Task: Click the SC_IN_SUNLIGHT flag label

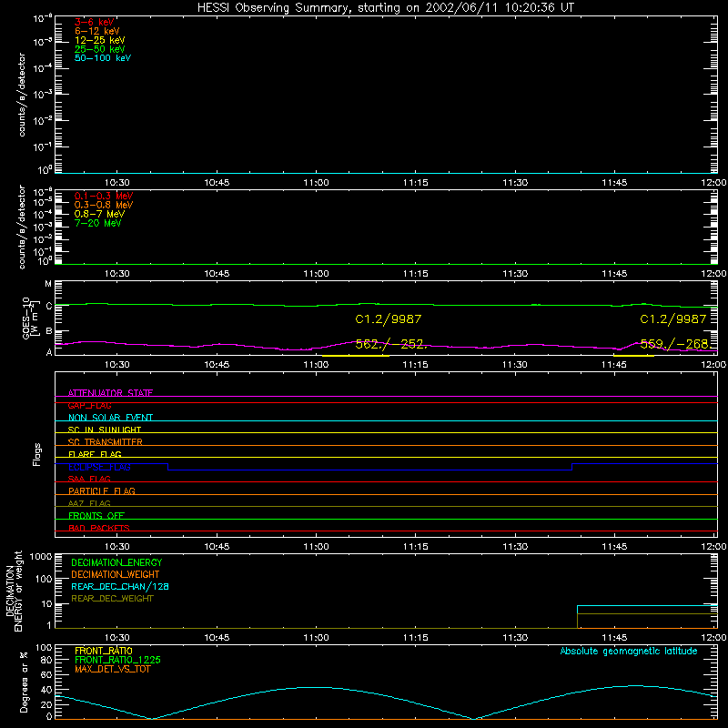Action: 105,430
